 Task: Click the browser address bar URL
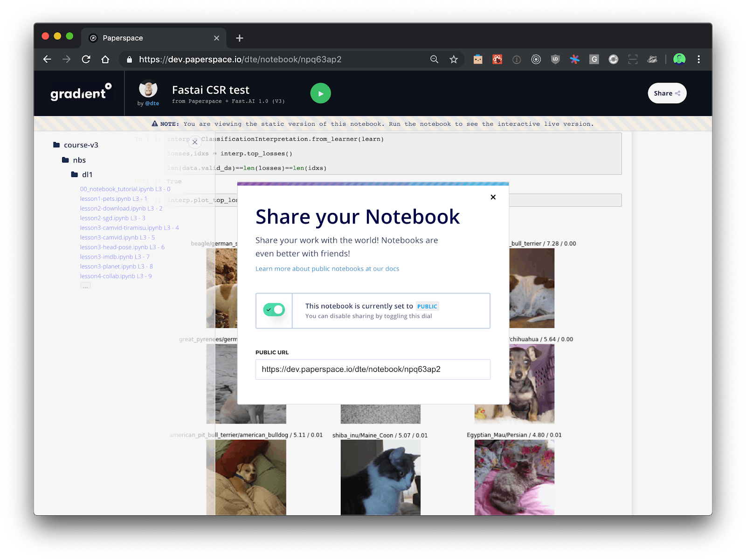240,59
